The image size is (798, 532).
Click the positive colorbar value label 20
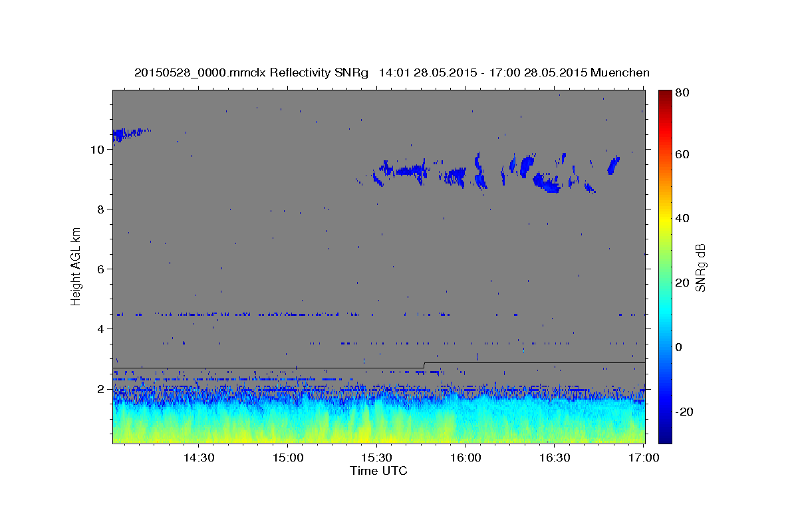(x=684, y=283)
